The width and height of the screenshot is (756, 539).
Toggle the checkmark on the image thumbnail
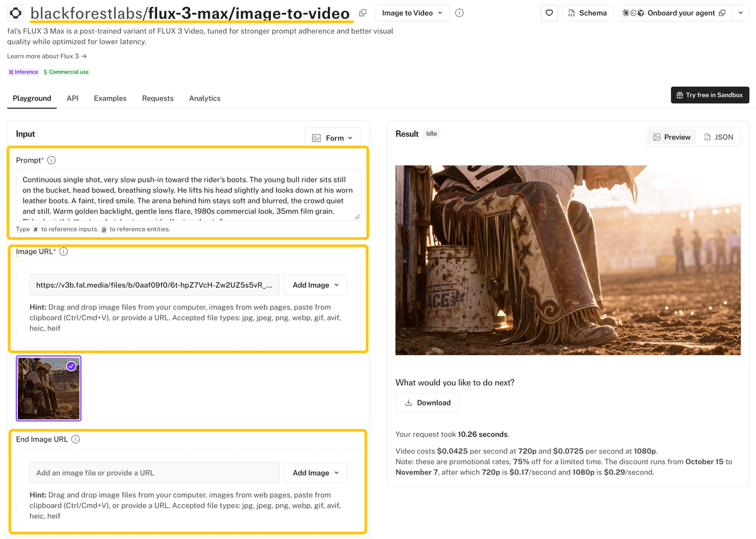71,366
